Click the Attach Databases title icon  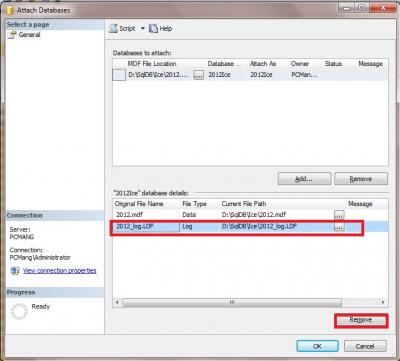click(10, 10)
